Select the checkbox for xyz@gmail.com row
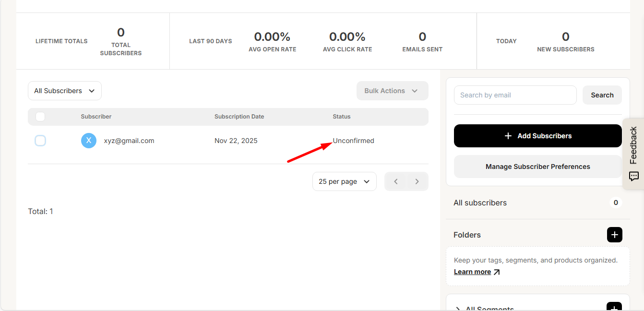The height and width of the screenshot is (311, 644). click(x=40, y=141)
